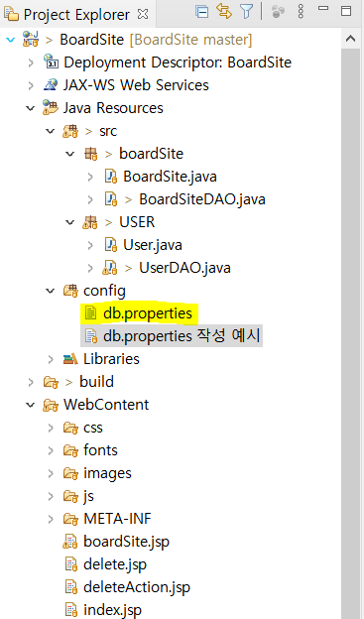Expand BoardSite.java node

pos(90,177)
